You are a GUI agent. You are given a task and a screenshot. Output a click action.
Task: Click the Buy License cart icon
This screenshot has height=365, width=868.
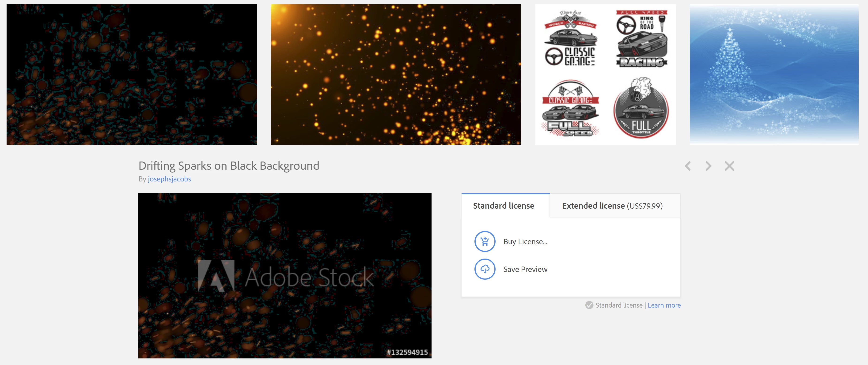point(485,241)
